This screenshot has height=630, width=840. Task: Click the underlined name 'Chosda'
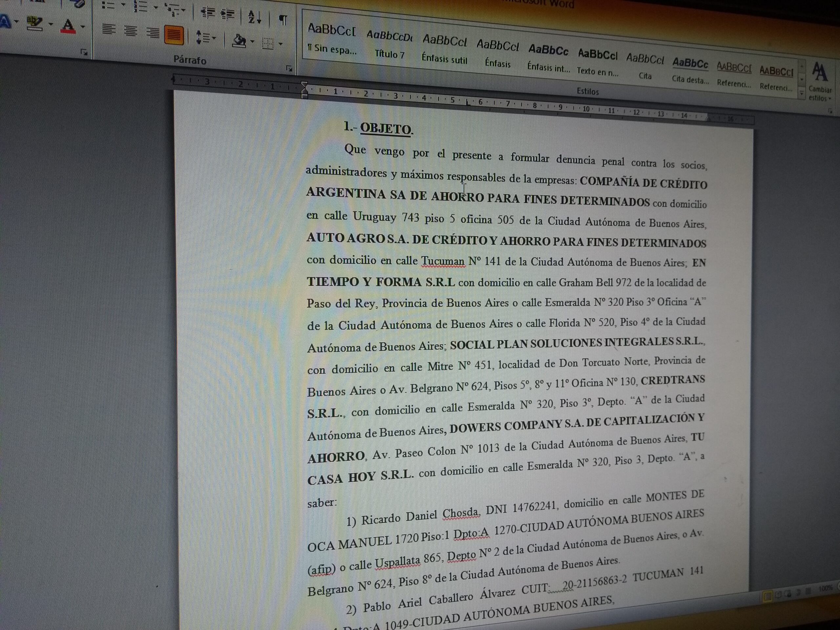click(460, 513)
